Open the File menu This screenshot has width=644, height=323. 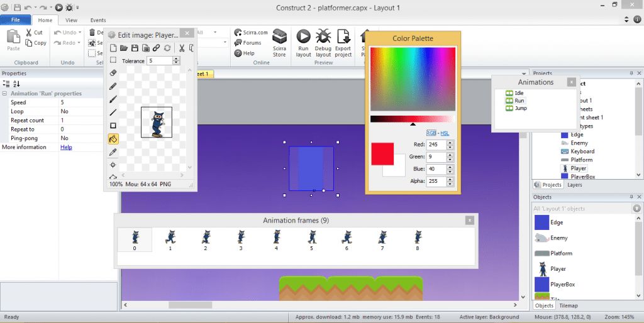[x=16, y=19]
